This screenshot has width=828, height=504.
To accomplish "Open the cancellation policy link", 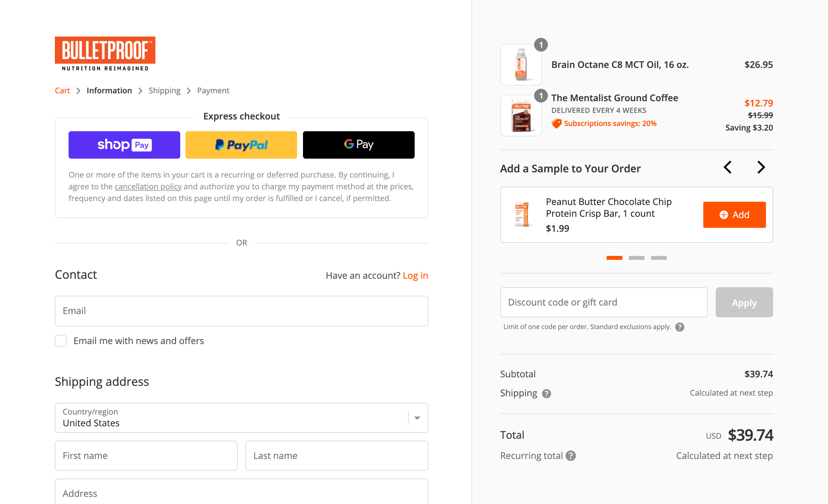I will tap(148, 186).
